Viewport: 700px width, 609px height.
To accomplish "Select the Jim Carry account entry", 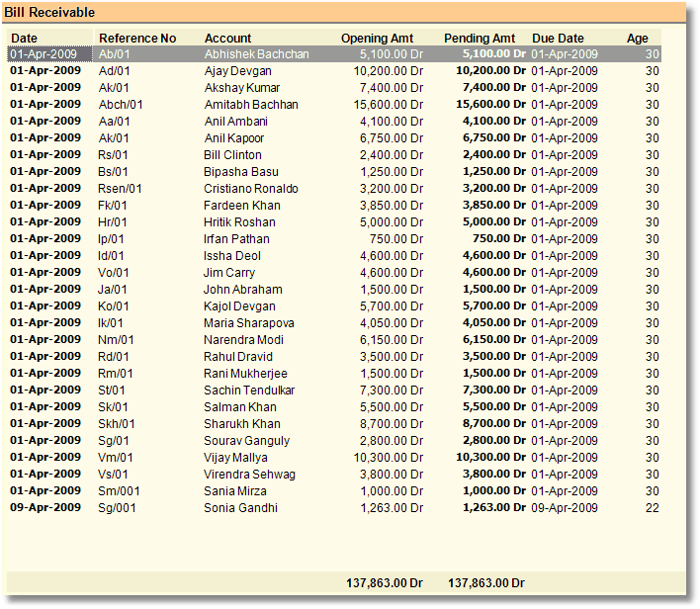I will point(229,273).
